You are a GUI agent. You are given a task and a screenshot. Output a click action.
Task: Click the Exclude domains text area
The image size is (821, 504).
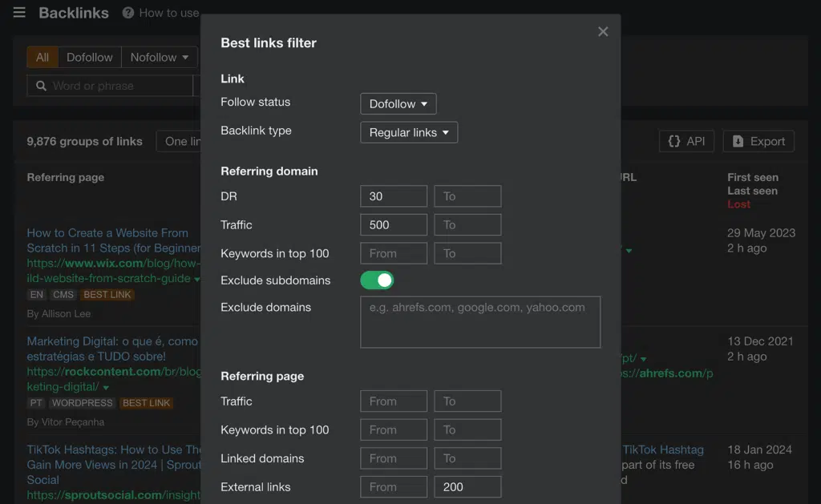click(479, 322)
